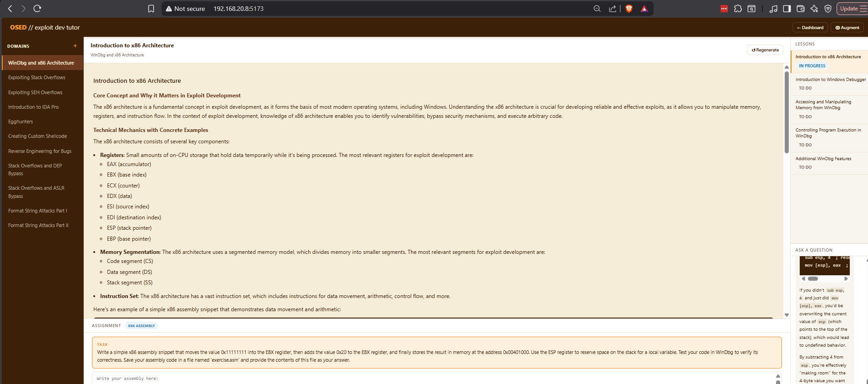Screen dimensions: 868x384
Task: Click the lesson scrollbar down arrow
Action: [x=787, y=315]
